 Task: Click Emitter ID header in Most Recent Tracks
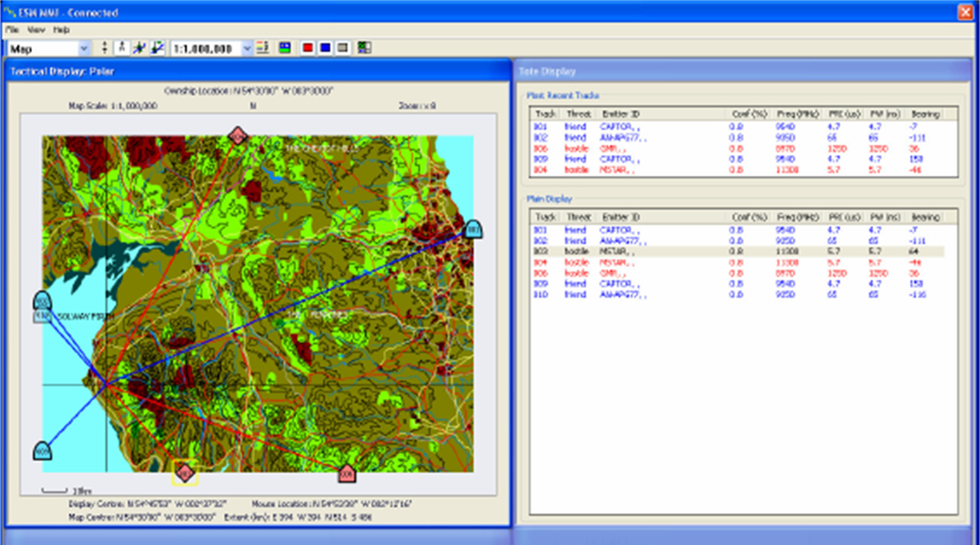tap(620, 113)
